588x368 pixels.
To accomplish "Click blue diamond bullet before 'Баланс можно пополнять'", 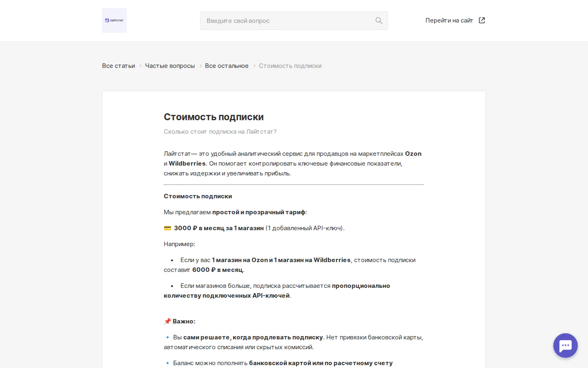I will click(167, 363).
